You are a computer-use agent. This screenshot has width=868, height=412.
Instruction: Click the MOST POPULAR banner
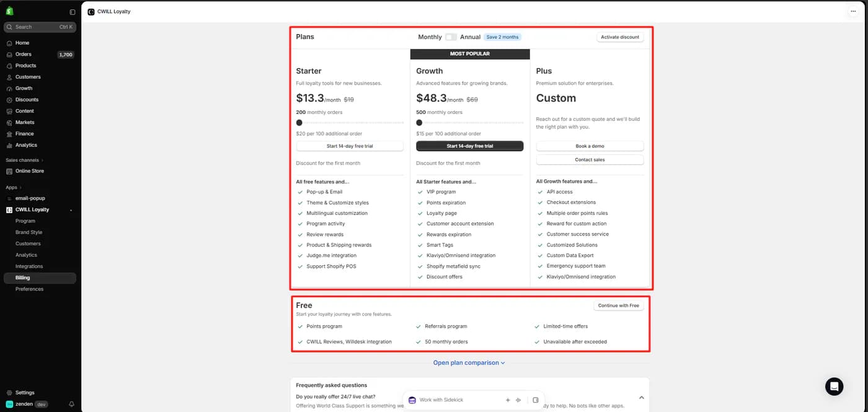[470, 54]
